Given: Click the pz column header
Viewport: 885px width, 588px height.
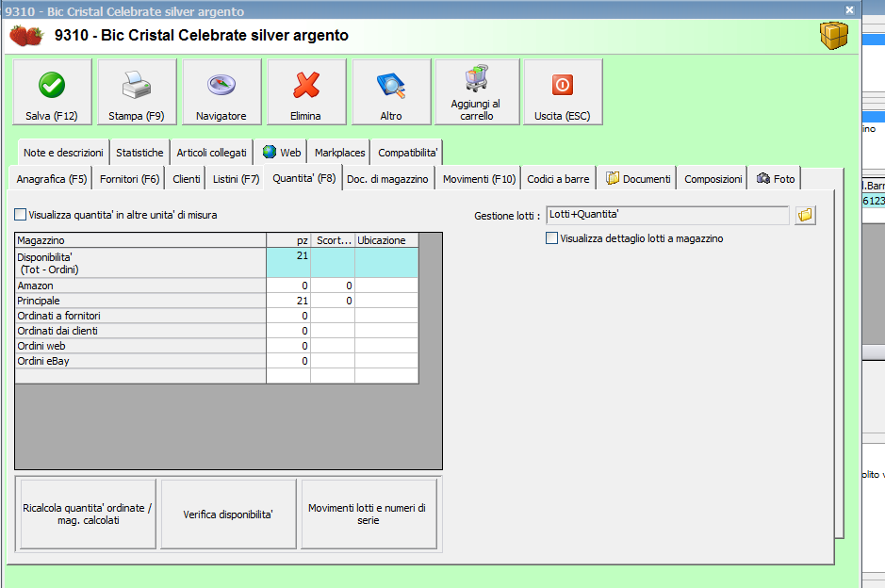Looking at the screenshot, I should (x=288, y=240).
